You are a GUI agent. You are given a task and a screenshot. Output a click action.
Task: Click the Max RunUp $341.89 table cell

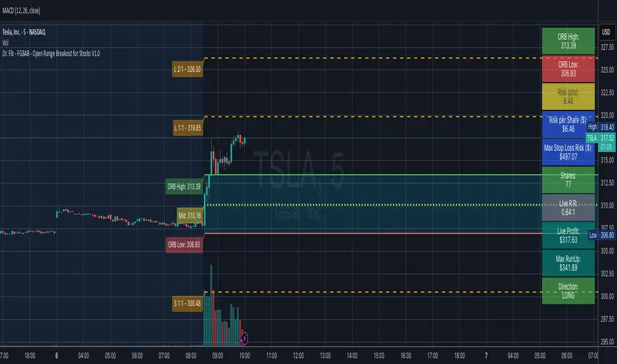568,263
